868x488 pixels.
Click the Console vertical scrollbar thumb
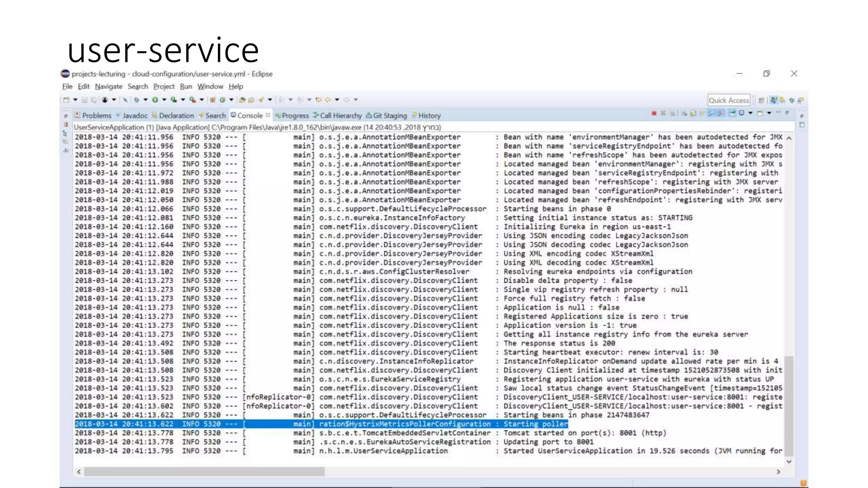789,406
